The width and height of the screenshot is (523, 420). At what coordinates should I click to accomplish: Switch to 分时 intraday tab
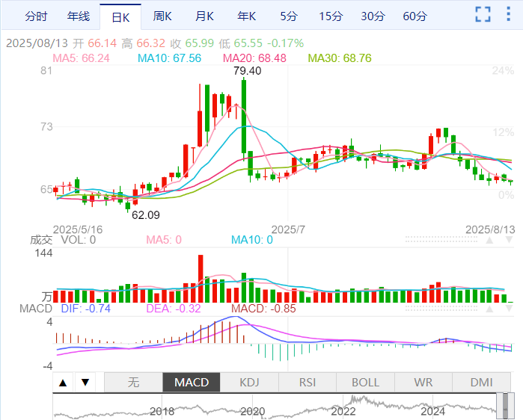click(36, 16)
